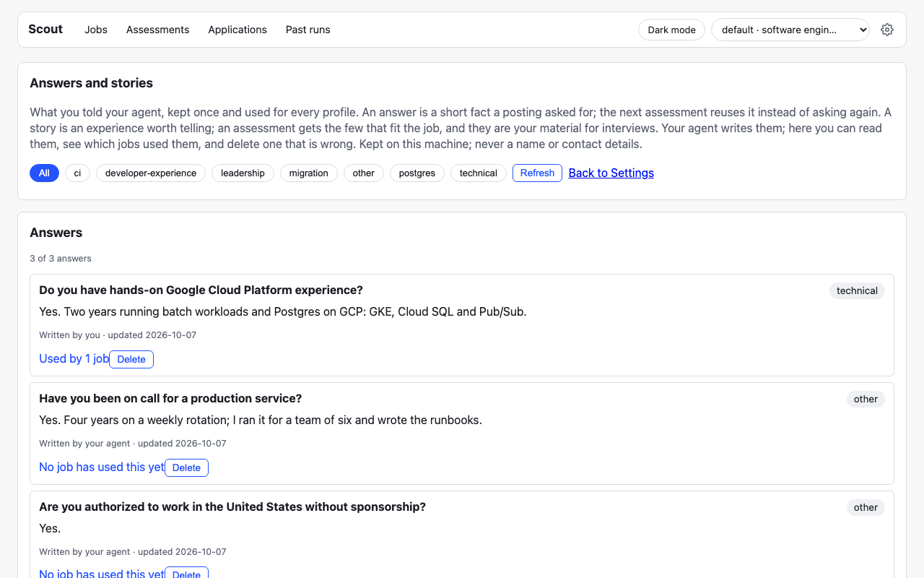
Task: Filter by the technical tag chip
Action: pos(479,173)
